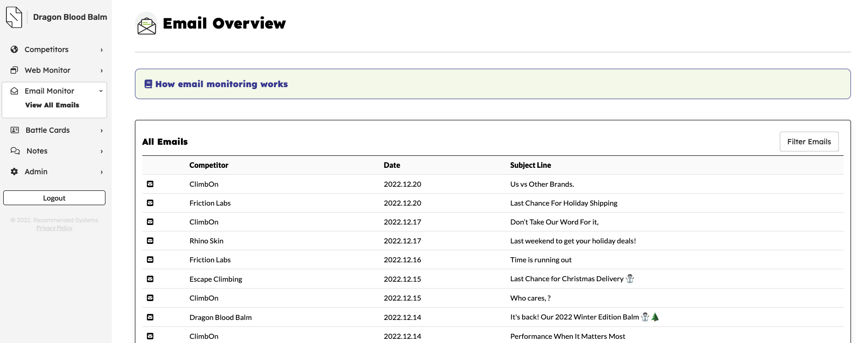The image size is (868, 343).
Task: Click the Dragon Blood Balm brand title
Action: pos(70,17)
